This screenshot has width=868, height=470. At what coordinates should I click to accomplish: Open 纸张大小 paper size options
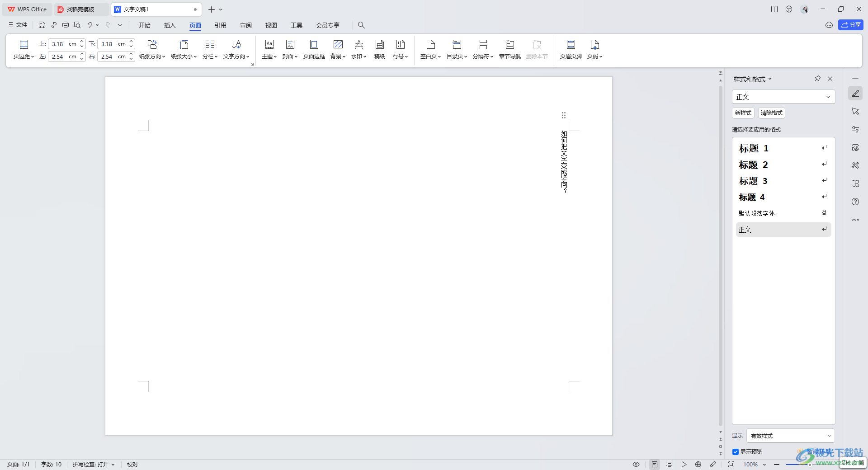pos(184,50)
